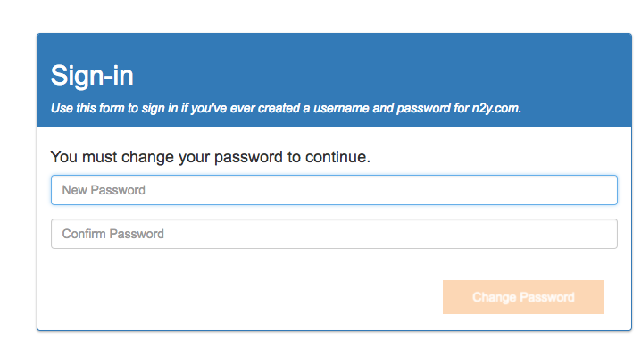The image size is (641, 364).
Task: Activate the field for confirming the password
Action: pos(334,234)
